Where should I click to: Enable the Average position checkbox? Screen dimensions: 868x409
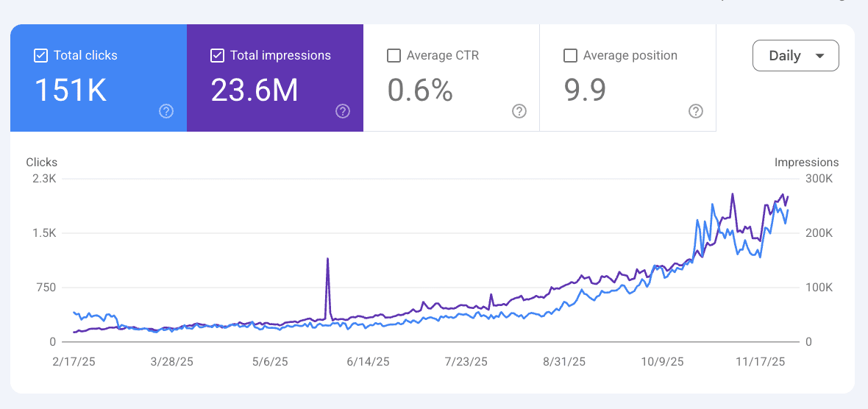(x=570, y=55)
